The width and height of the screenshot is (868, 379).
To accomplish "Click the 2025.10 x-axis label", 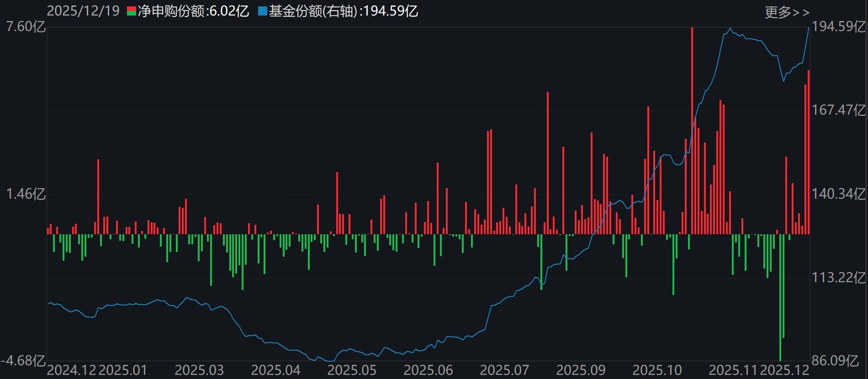I will point(657,370).
